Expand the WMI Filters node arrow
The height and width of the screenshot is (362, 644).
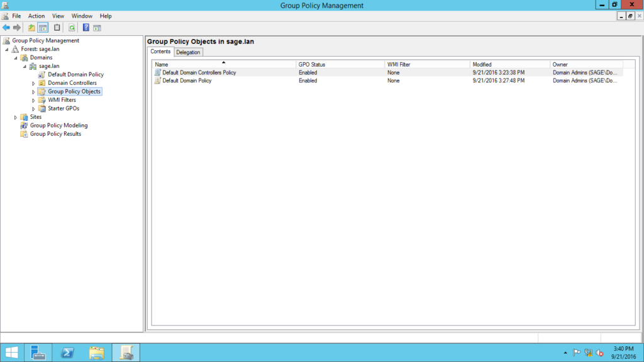coord(34,100)
